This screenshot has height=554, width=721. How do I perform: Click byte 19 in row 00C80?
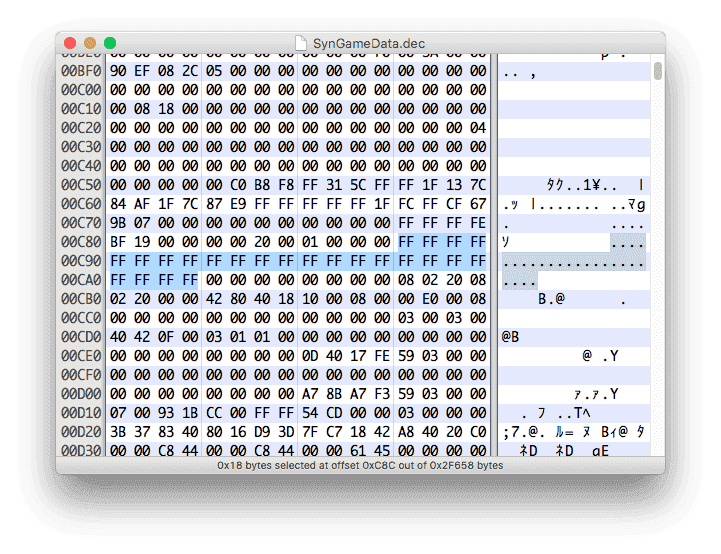(x=142, y=242)
